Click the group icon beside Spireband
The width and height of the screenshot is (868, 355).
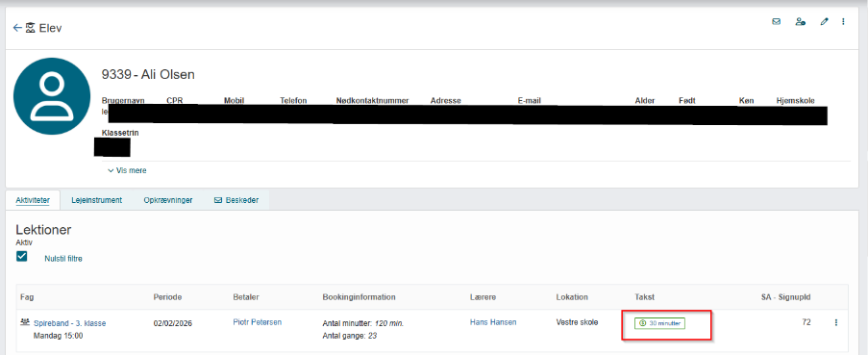click(x=25, y=321)
